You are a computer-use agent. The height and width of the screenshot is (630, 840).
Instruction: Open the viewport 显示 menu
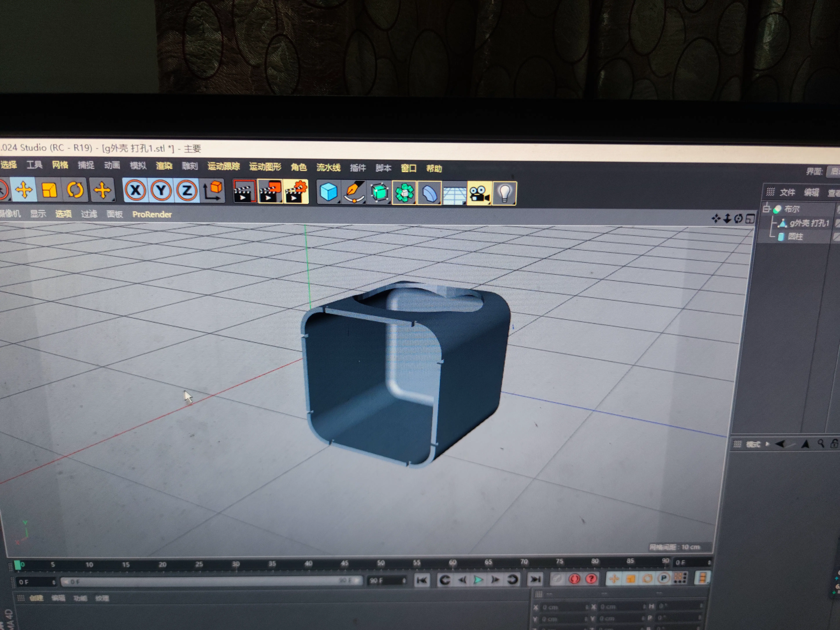38,214
